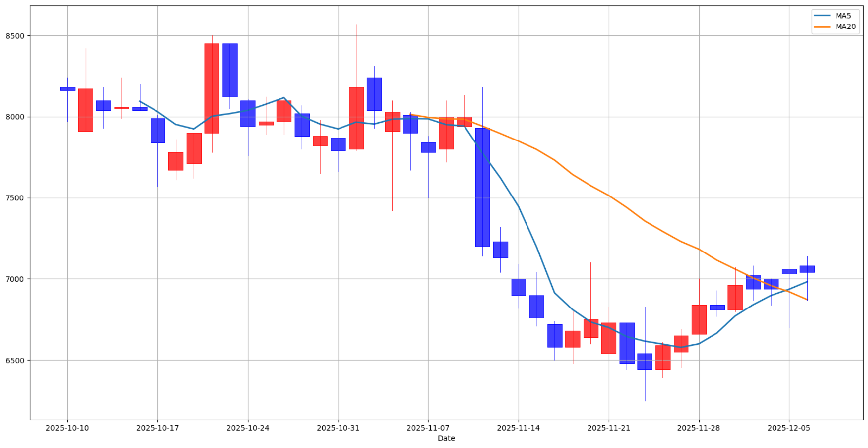Select the 2025-11-14 date tick label
The width and height of the screenshot is (868, 448).
click(x=519, y=428)
